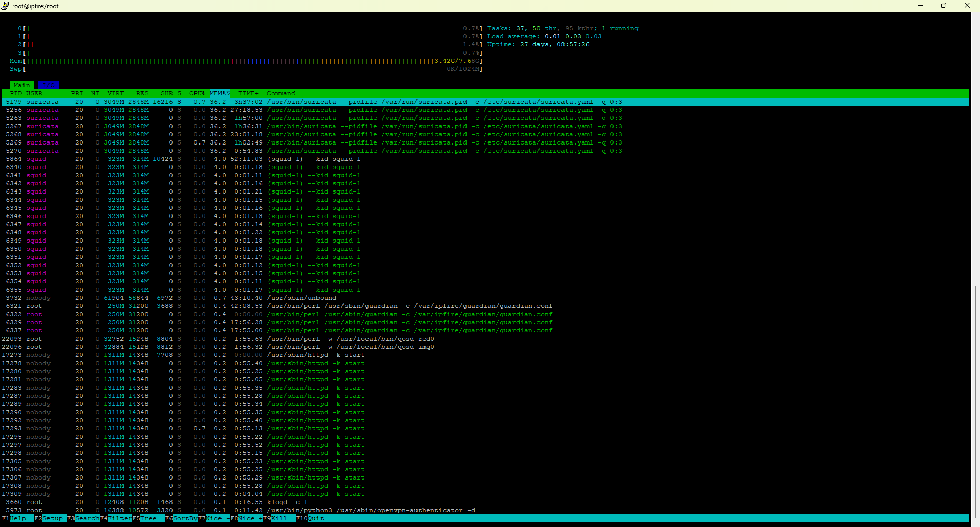980x527 pixels.
Task: Maximize the PuTTY window
Action: (944, 6)
